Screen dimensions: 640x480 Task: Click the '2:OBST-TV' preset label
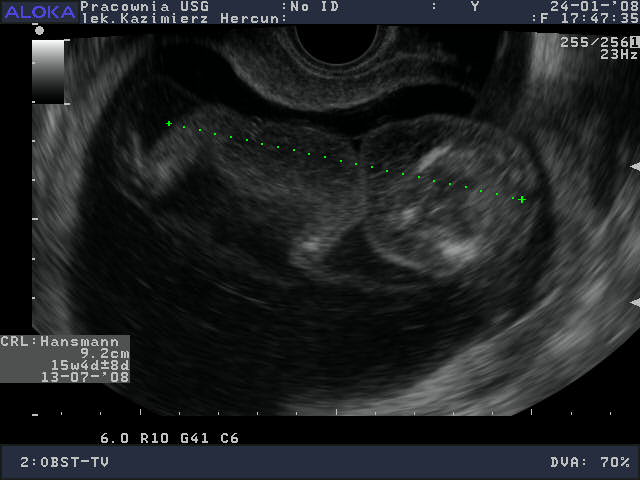[64, 462]
